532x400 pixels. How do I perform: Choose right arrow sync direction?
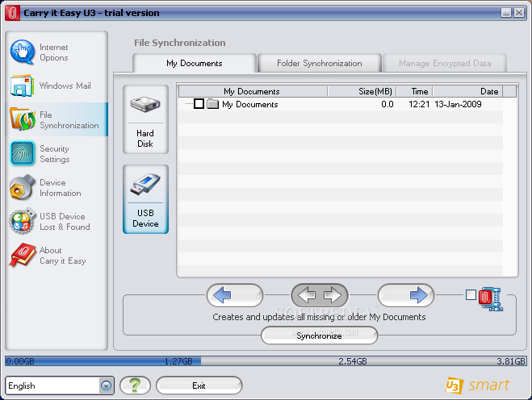click(x=406, y=295)
